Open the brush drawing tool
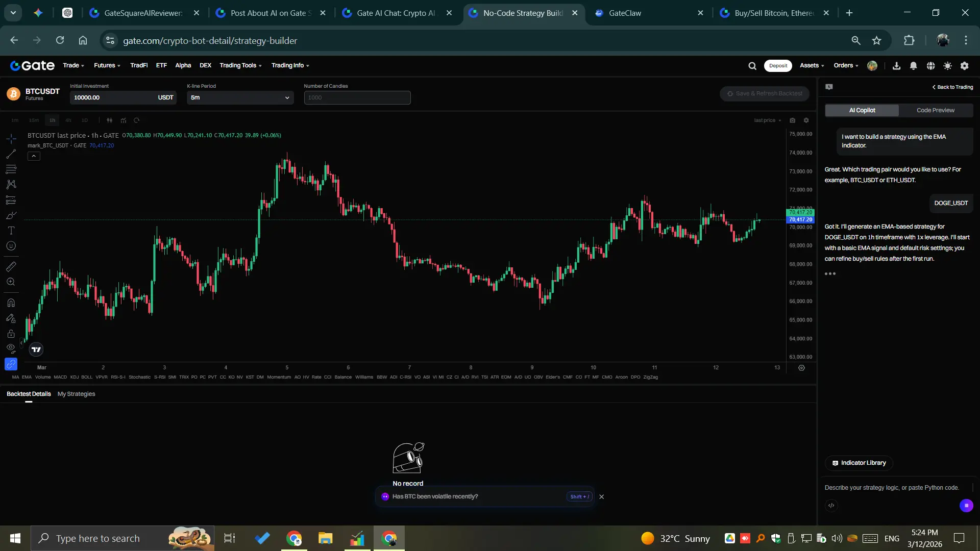Screen dimensions: 980x551 pos(11,215)
